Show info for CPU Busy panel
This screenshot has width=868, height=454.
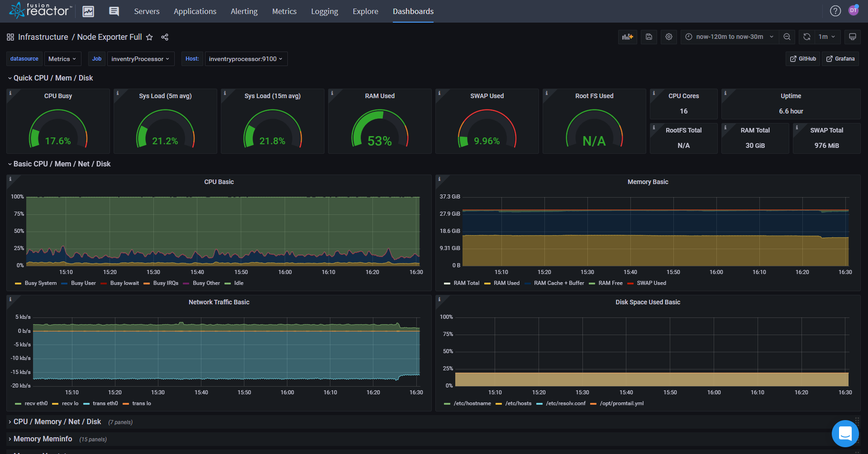[x=10, y=93]
